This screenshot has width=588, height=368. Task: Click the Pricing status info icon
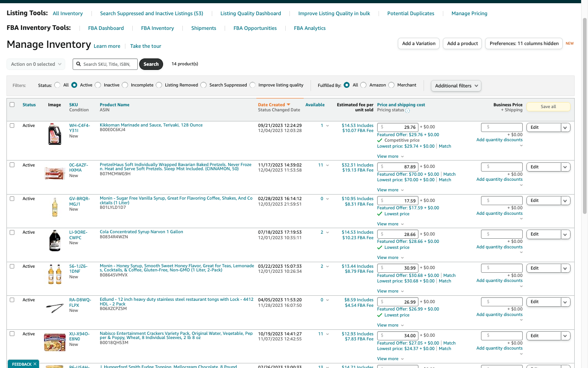pyautogui.click(x=407, y=110)
